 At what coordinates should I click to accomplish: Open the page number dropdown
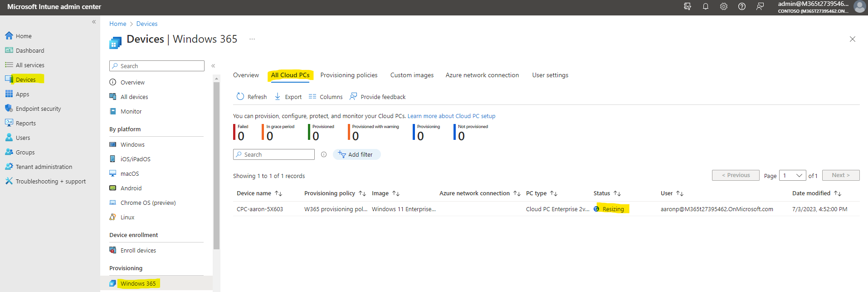point(792,175)
